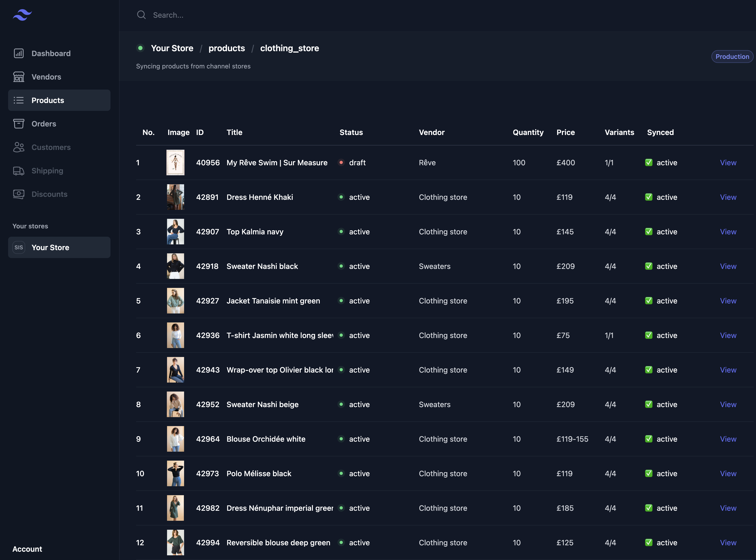Toggle synced checkmark for Polo Mélisse black
The height and width of the screenshot is (560, 756).
tap(648, 474)
